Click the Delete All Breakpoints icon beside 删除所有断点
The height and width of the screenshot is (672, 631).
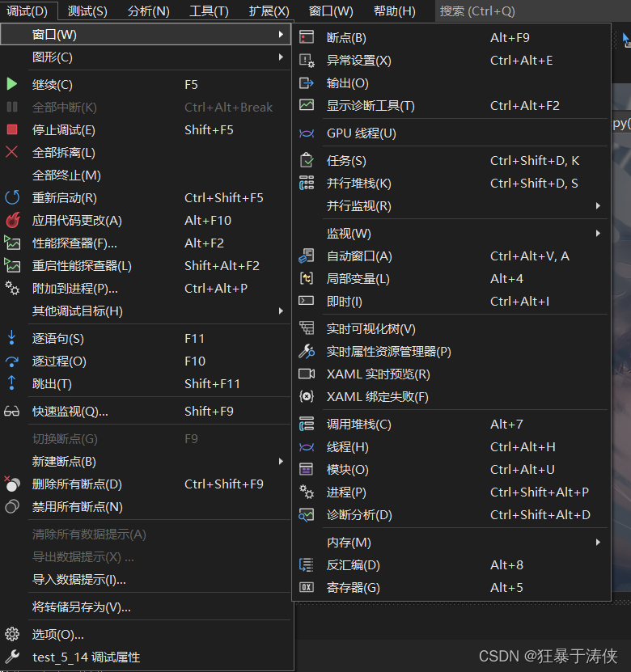point(12,484)
